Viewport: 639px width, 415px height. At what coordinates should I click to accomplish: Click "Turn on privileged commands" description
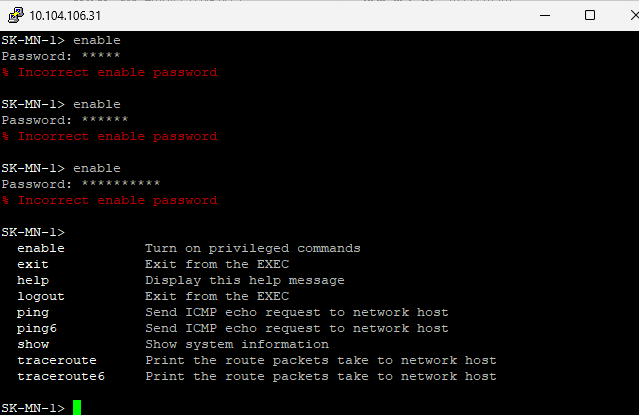(x=253, y=248)
